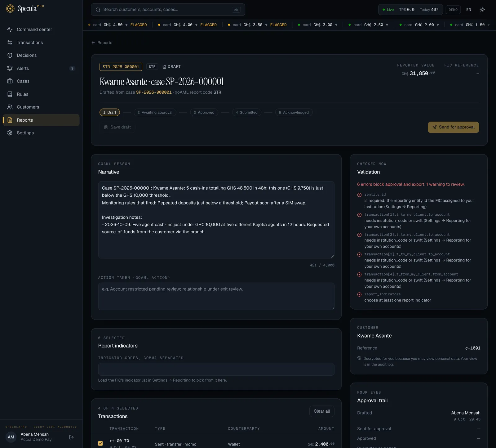The height and width of the screenshot is (448, 496).
Task: Toggle the DEMO mode badge
Action: pos(453,10)
